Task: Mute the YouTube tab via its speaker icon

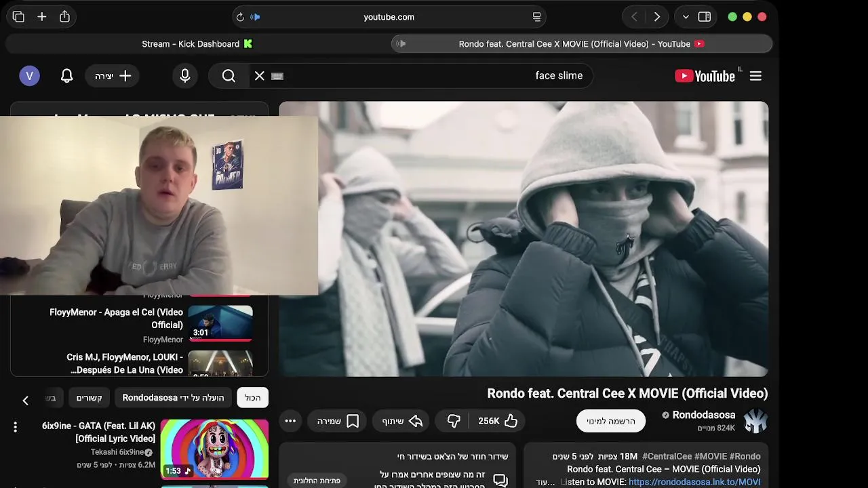Action: [401, 44]
